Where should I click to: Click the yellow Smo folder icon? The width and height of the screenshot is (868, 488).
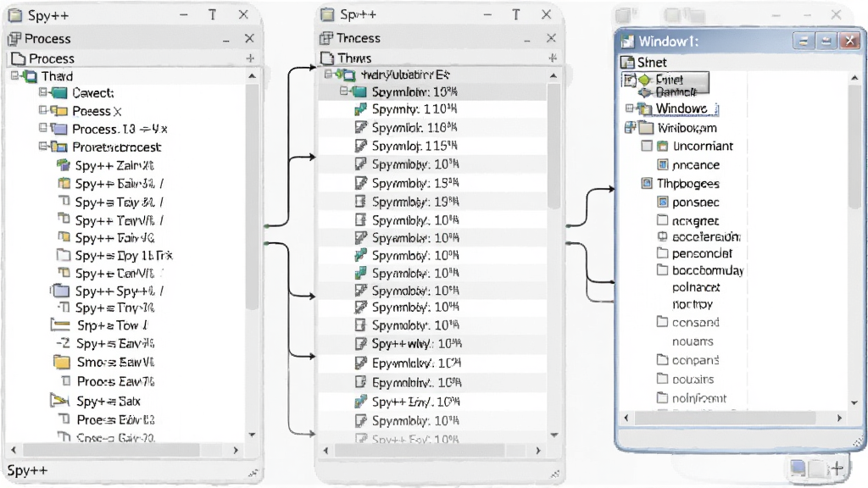[x=61, y=363]
